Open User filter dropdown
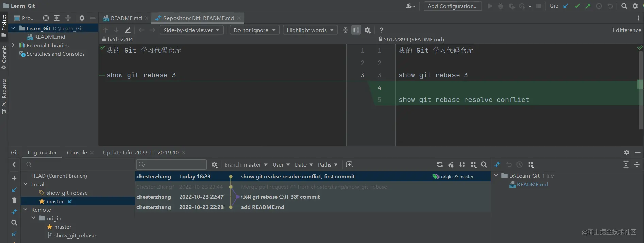This screenshot has width=644, height=243. [281, 164]
